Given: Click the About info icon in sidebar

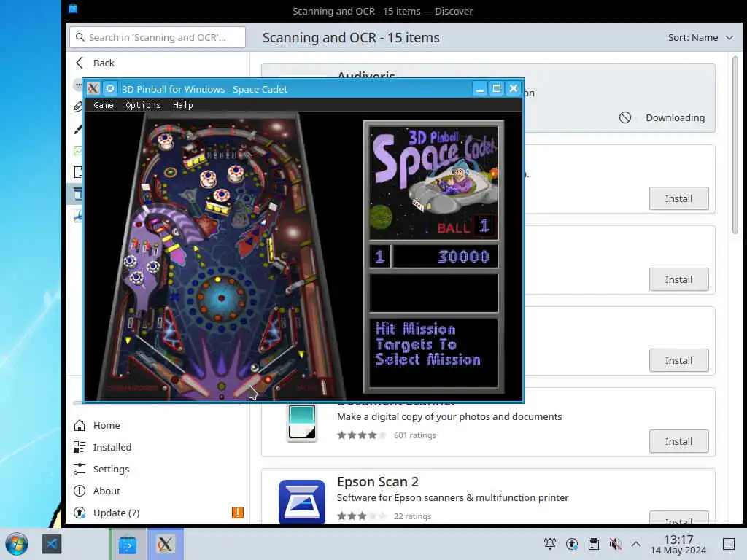Looking at the screenshot, I should 80,491.
